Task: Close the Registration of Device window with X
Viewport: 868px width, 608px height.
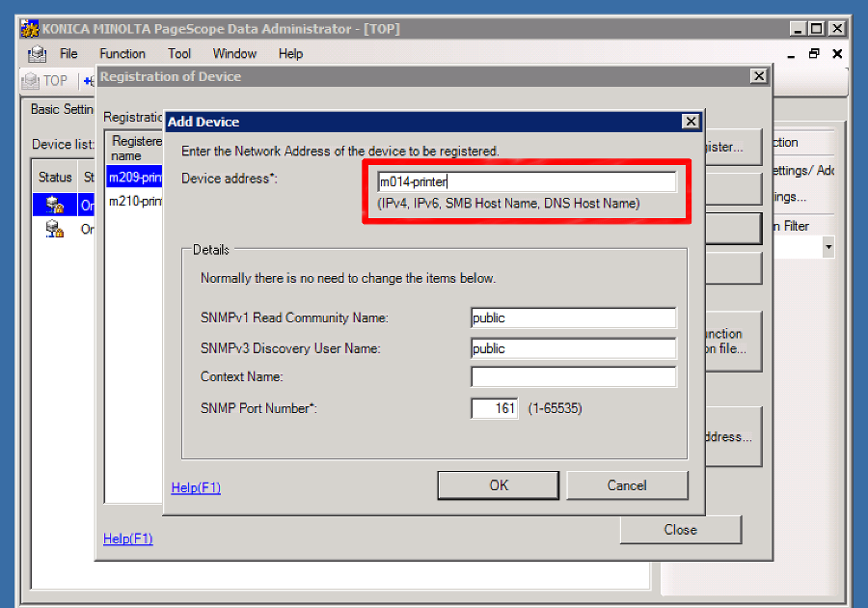Action: [759, 76]
